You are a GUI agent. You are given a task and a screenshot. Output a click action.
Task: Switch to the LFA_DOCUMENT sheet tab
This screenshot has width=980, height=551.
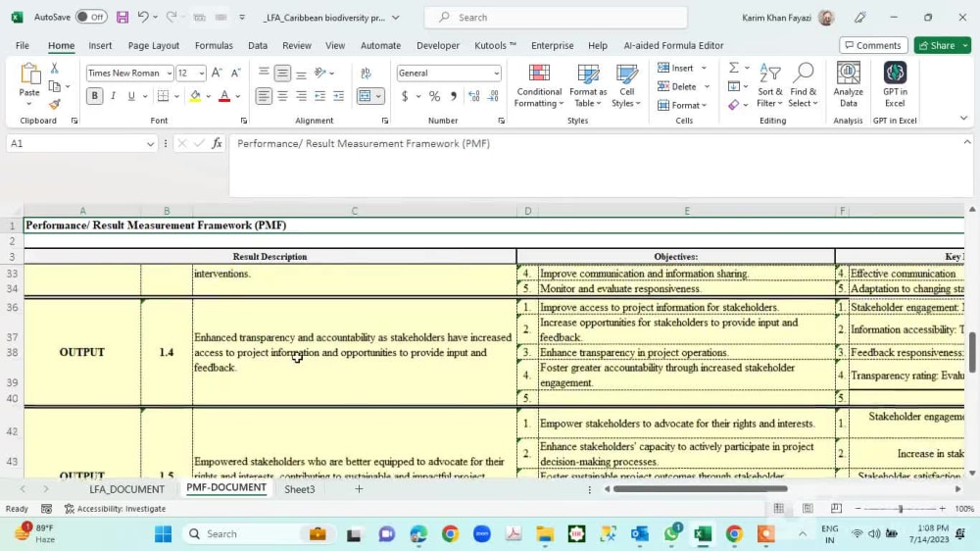[x=126, y=489]
